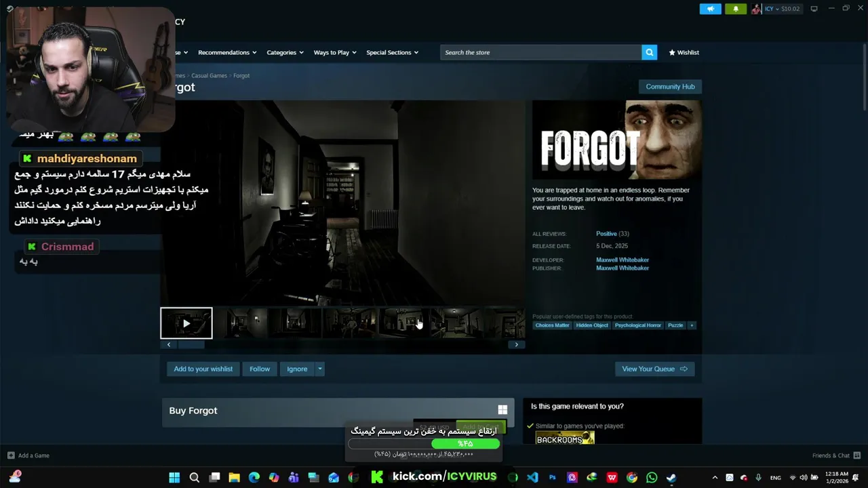The width and height of the screenshot is (868, 488).
Task: Launch Microsoft Edge from the taskbar
Action: coord(254,477)
